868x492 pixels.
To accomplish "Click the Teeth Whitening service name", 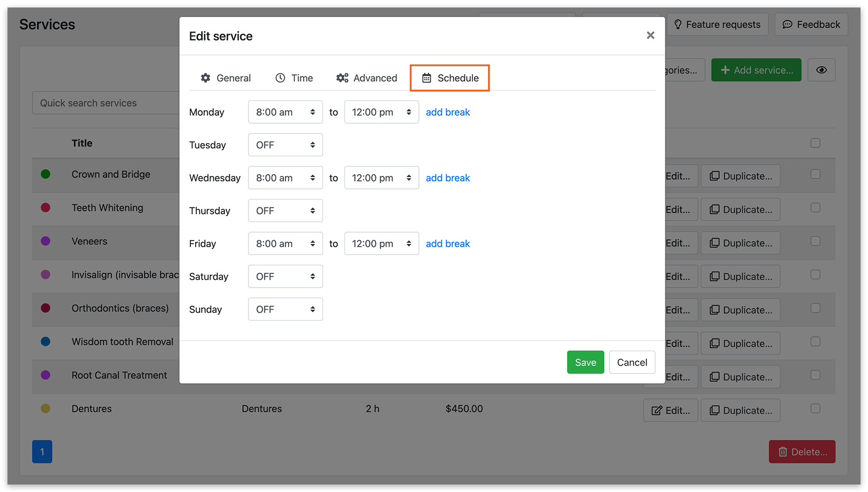I will tap(108, 208).
